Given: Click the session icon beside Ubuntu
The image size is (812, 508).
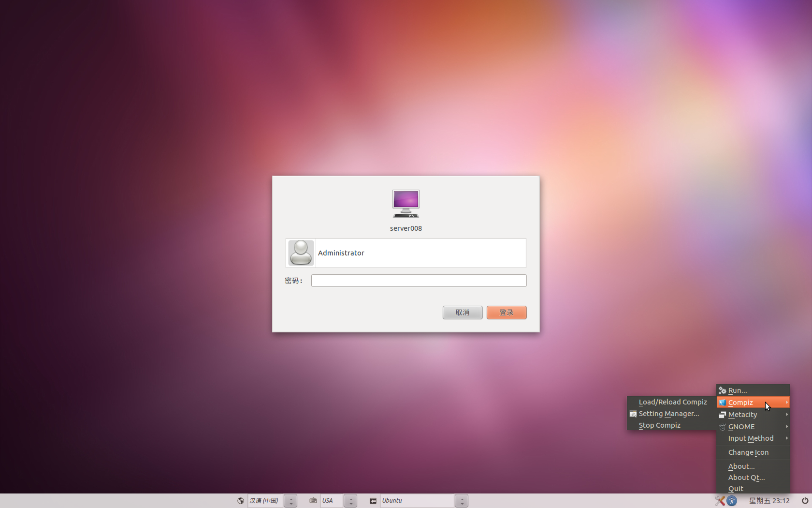Looking at the screenshot, I should [x=373, y=501].
